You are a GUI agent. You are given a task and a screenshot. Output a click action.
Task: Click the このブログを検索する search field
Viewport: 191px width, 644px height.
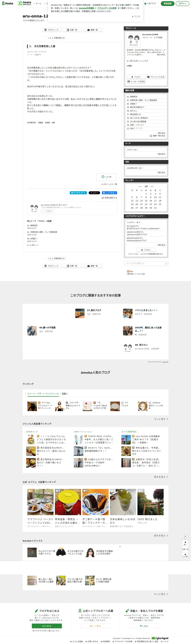point(144,263)
